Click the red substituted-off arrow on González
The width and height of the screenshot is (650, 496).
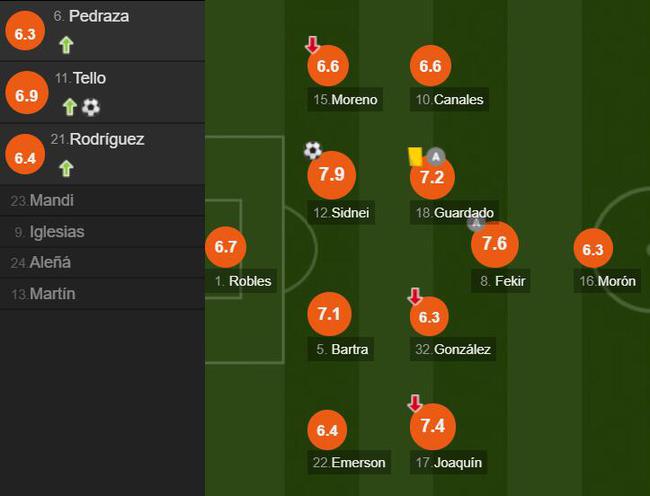click(415, 297)
